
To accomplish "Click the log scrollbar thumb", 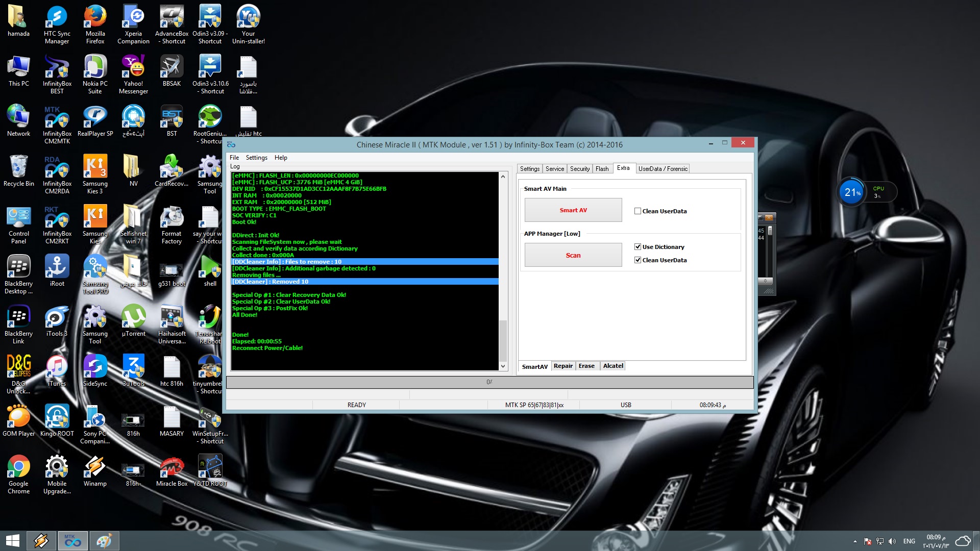I will pyautogui.click(x=503, y=341).
